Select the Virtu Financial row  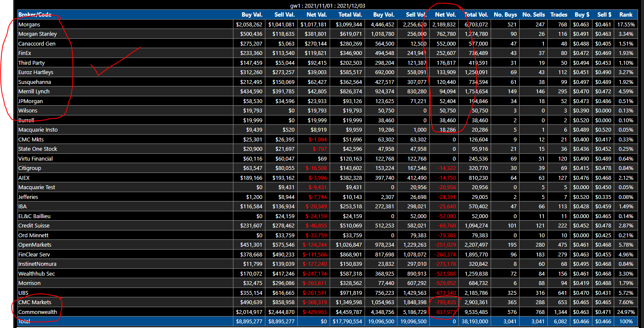coord(328,158)
